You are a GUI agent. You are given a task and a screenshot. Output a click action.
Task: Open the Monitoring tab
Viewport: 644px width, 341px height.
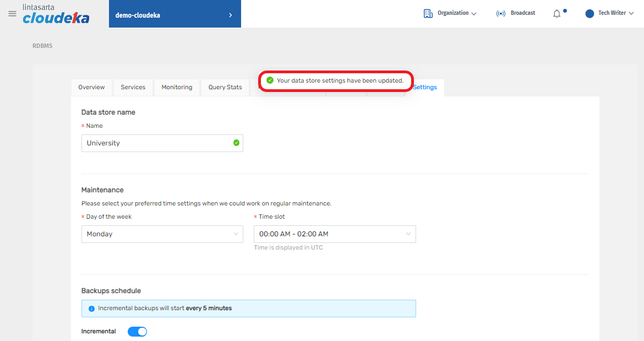tap(177, 87)
